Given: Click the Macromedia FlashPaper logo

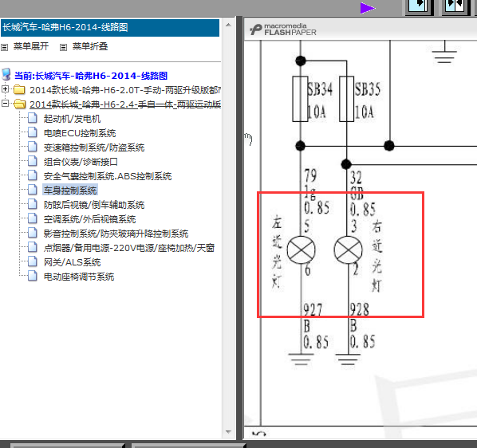Looking at the screenshot, I should pos(283,29).
